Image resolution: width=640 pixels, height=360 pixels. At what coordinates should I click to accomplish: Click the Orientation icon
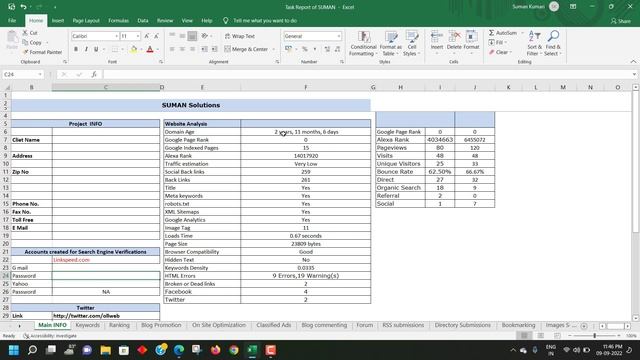click(205, 36)
